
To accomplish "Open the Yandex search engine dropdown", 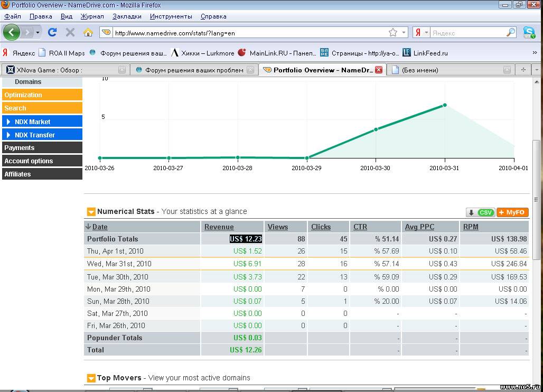I will point(421,33).
